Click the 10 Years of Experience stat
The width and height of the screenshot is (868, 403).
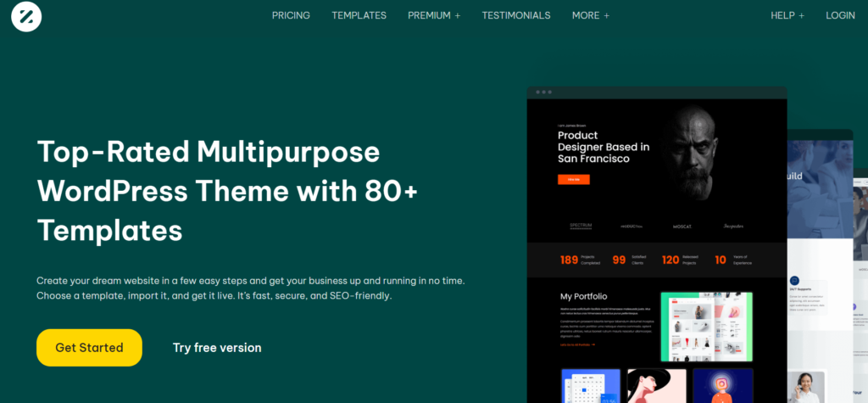coord(732,260)
